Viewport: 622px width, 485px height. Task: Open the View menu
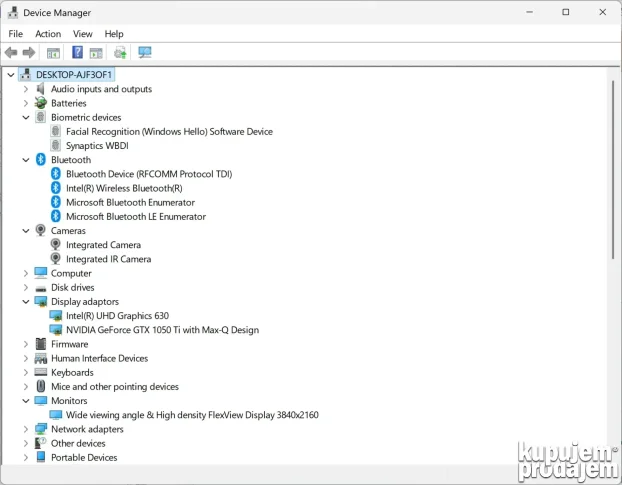coord(83,34)
